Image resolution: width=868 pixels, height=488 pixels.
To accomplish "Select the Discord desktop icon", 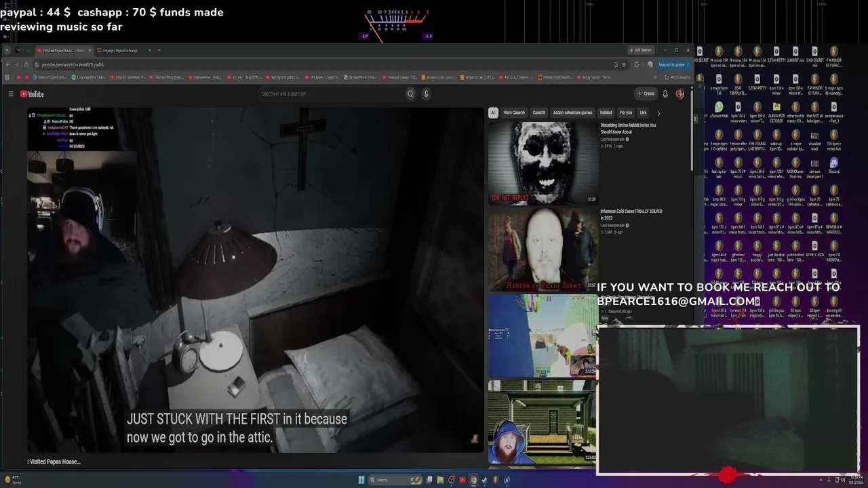I will coord(834,166).
